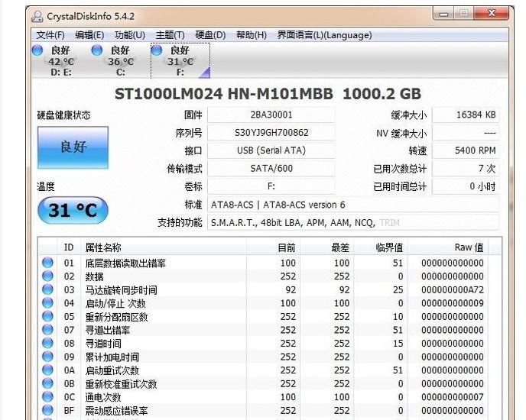This screenshot has height=420, width=526.
Task: Click status icon of row BF 震动感应错误率
Action: [47, 410]
